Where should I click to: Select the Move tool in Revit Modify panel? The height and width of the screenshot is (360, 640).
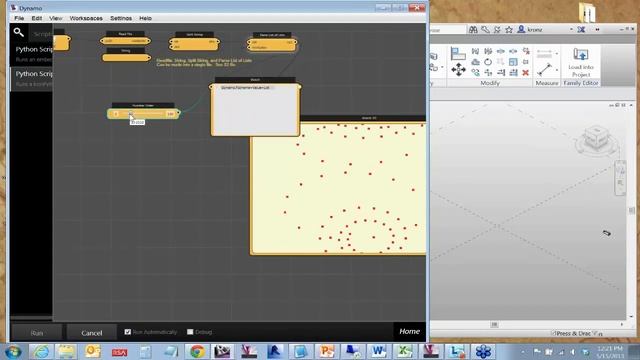[x=458, y=69]
